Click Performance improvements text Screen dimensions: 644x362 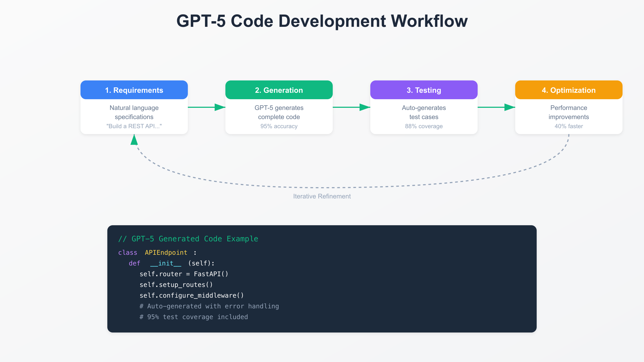[x=569, y=112]
